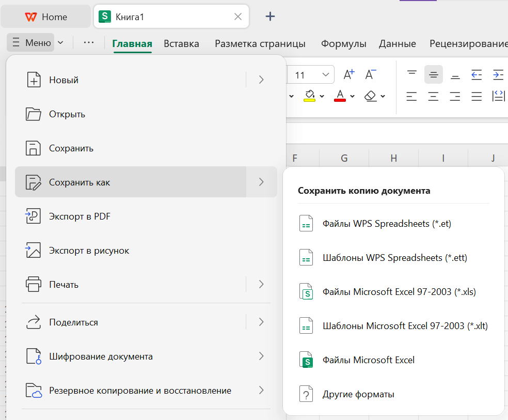Click the WPS Home tab icon
508x420 pixels.
click(31, 17)
